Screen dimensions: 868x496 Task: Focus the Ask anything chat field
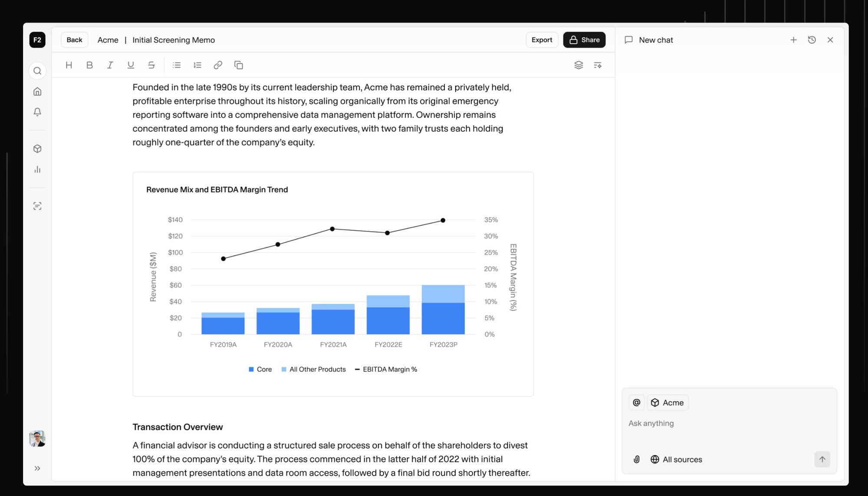point(729,424)
